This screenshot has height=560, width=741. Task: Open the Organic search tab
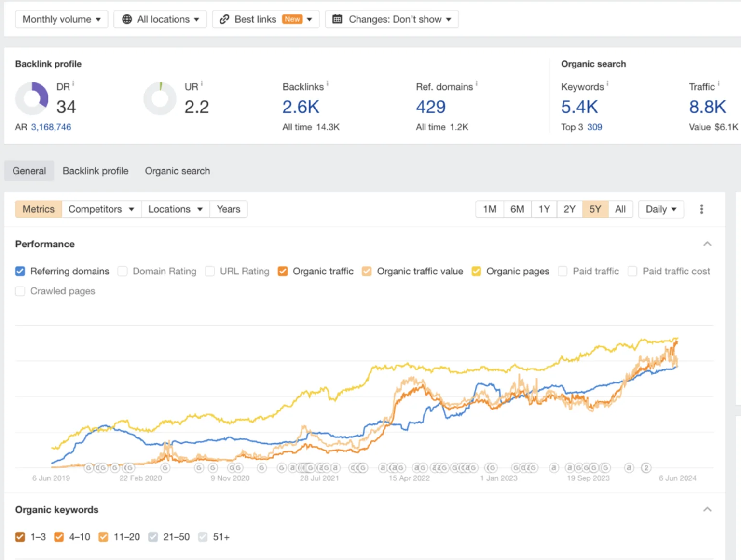point(177,171)
